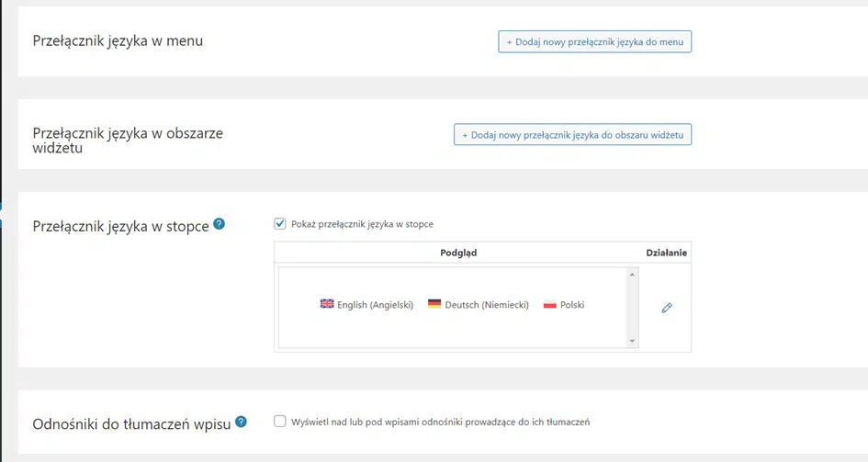
Task: Uncheck Pokaż przełącznik języka w stopce checkbox
Action: click(280, 223)
